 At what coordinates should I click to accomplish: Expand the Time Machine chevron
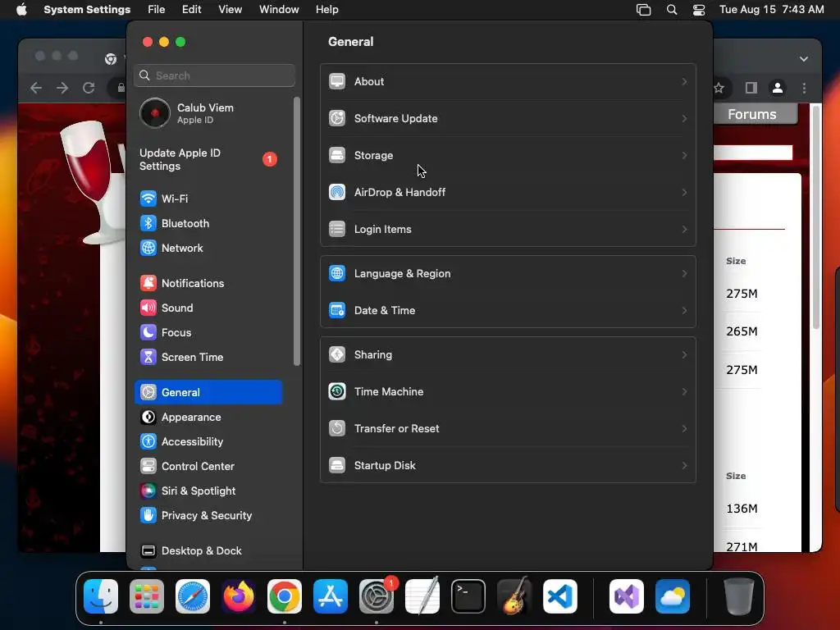click(x=685, y=391)
